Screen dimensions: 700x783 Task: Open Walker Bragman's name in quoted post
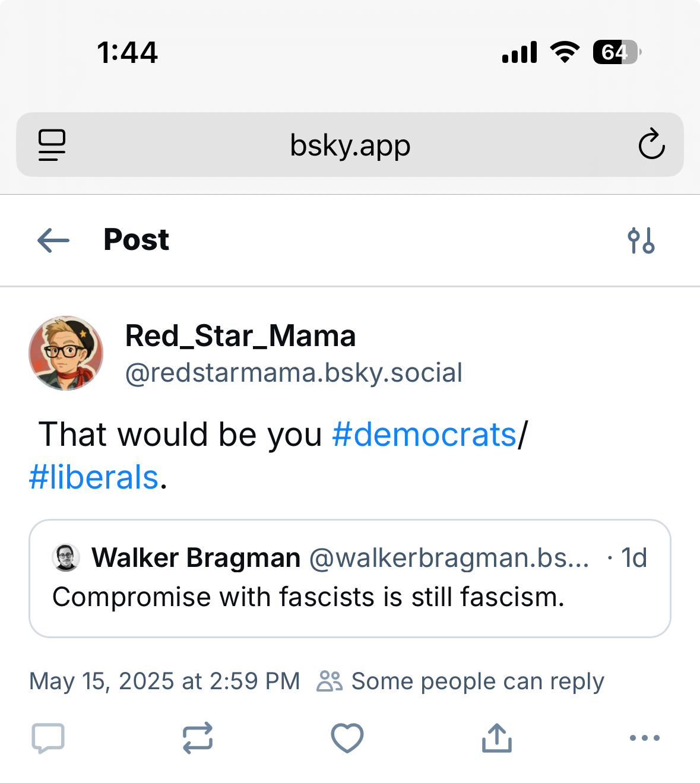[x=196, y=558]
